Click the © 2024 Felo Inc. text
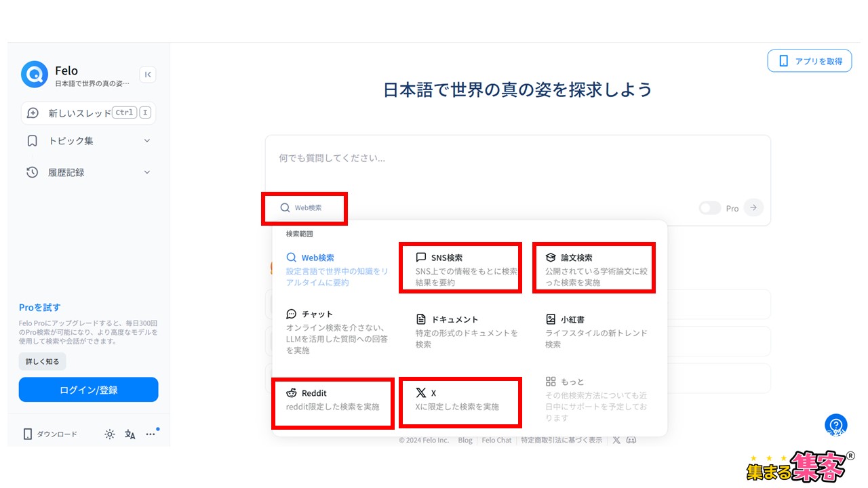 pos(424,440)
